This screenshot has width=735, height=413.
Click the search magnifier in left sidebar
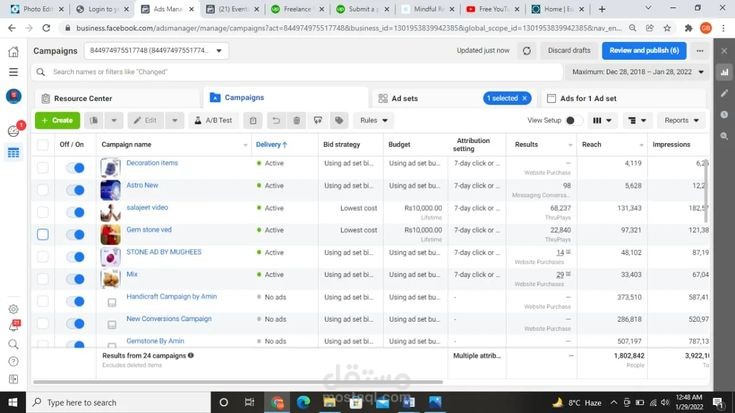pyautogui.click(x=14, y=345)
